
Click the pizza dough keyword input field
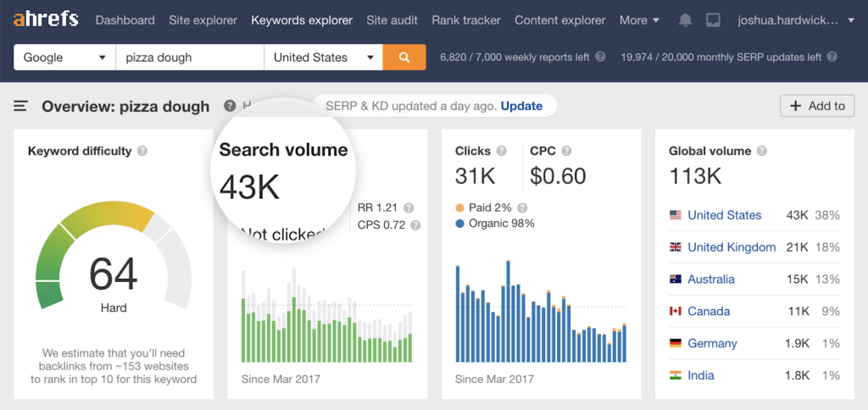(190, 58)
